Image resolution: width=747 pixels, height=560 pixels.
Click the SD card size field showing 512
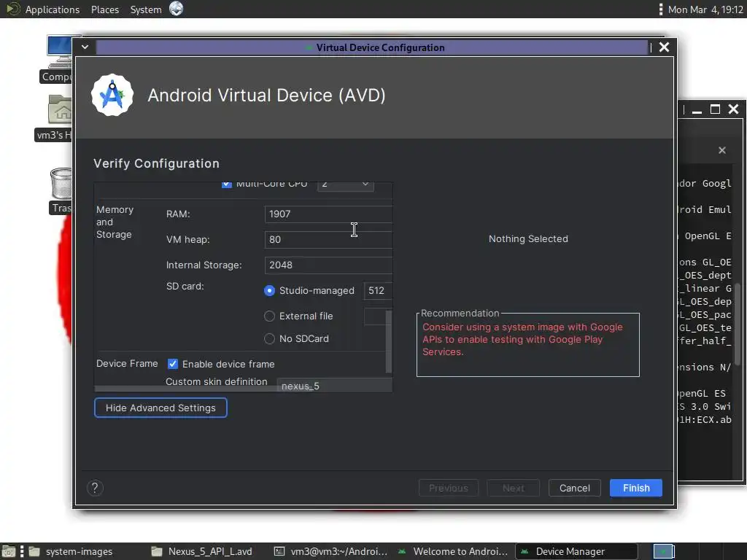378,290
